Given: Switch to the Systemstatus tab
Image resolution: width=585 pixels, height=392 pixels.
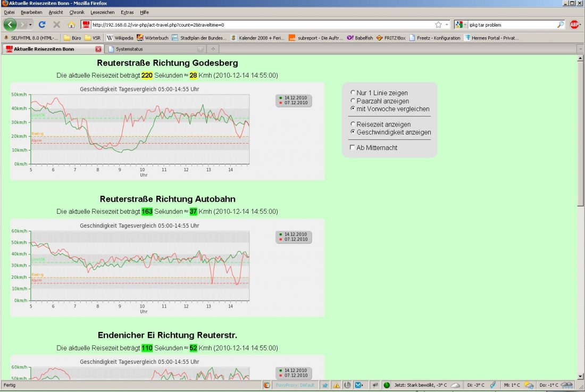Looking at the screenshot, I should coord(154,49).
